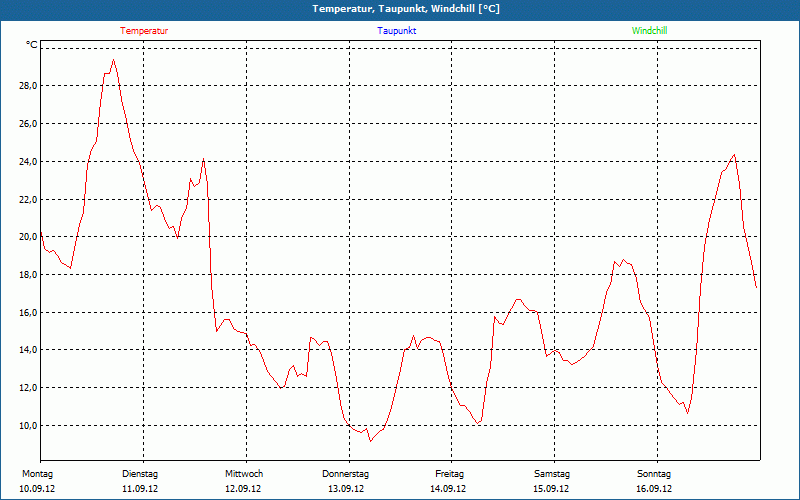The image size is (800, 500).
Task: Click the blue Taupunkt legend label
Action: [397, 31]
